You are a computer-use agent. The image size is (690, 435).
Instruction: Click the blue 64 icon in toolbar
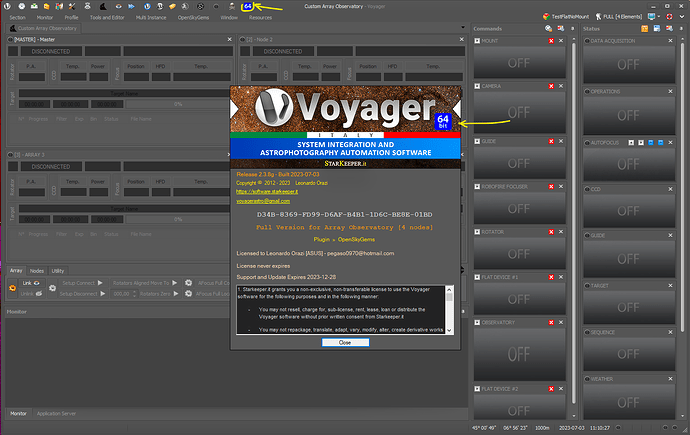click(248, 6)
